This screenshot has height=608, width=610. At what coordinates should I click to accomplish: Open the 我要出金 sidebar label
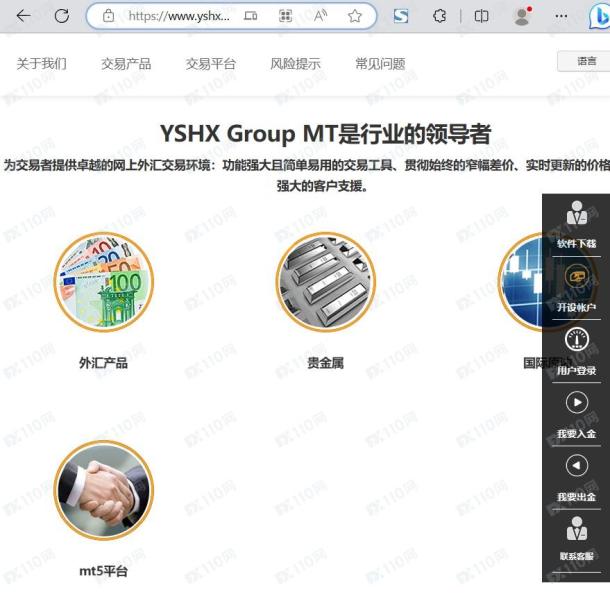tap(576, 497)
